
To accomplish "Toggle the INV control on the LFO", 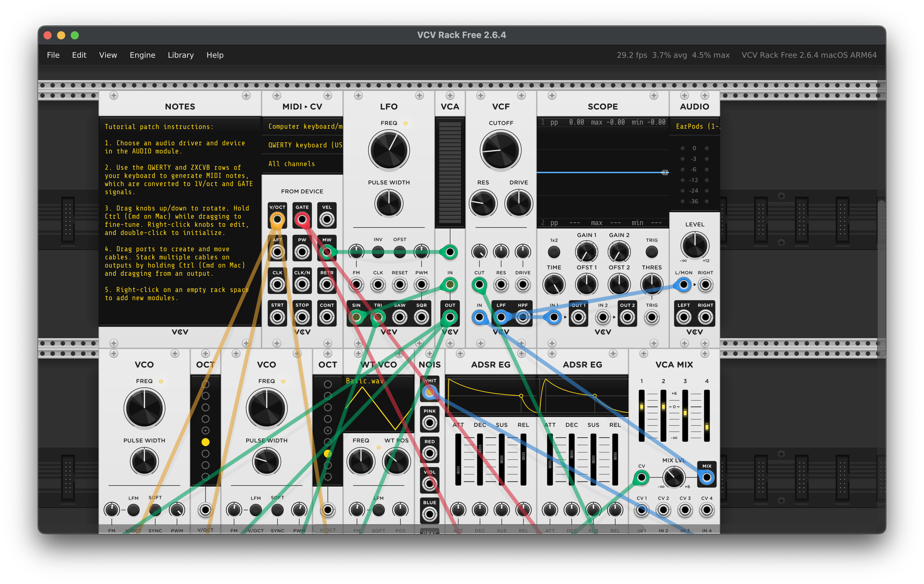I will pos(378,252).
